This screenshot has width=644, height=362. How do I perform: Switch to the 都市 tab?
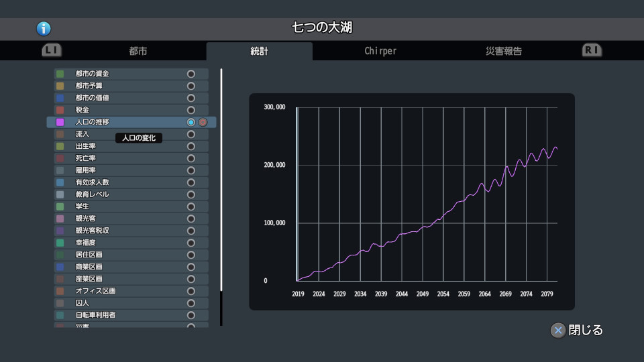coord(138,51)
